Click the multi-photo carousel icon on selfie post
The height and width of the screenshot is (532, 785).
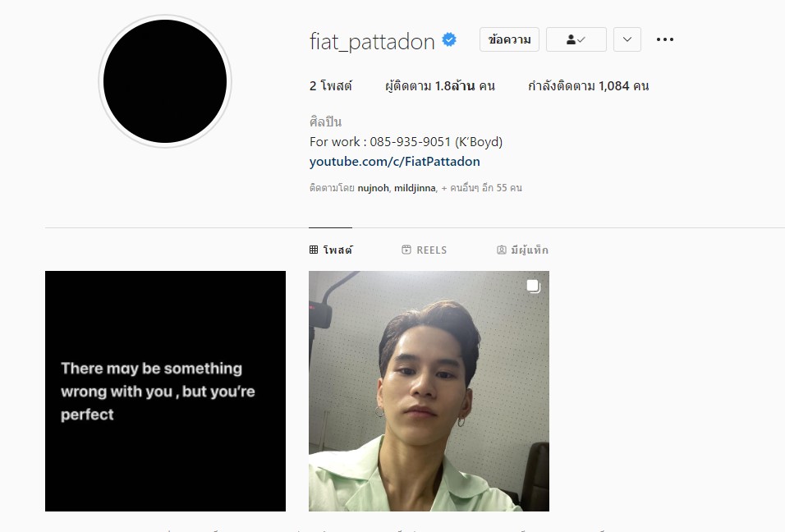(x=533, y=287)
